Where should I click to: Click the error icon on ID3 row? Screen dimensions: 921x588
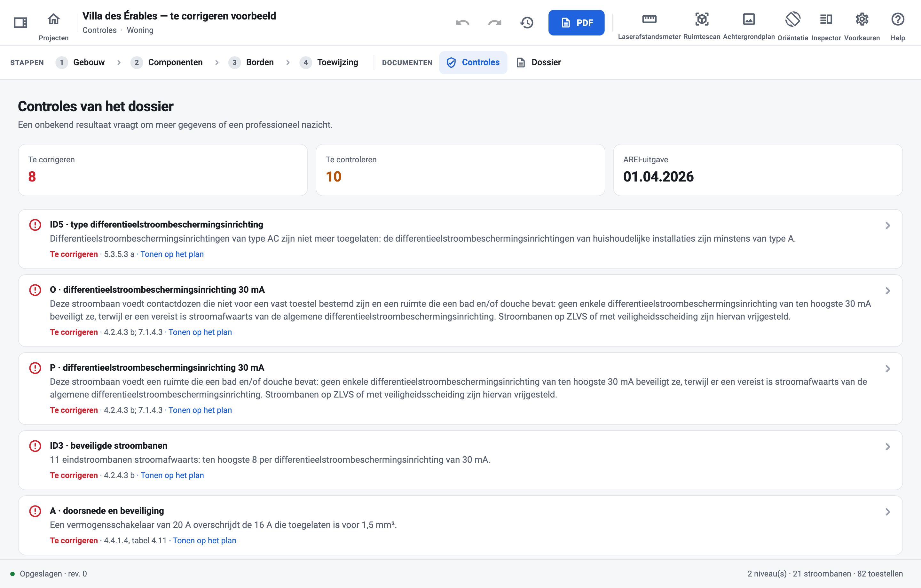click(35, 446)
